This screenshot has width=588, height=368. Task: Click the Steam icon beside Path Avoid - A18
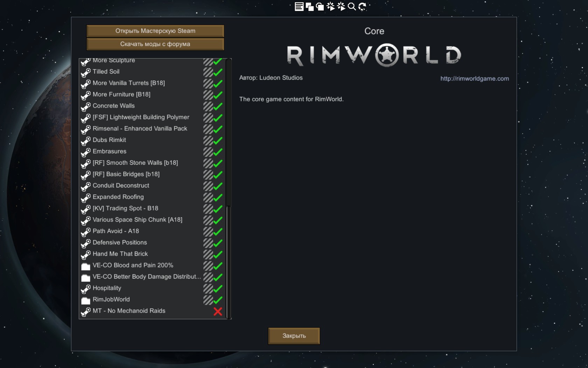tap(86, 232)
